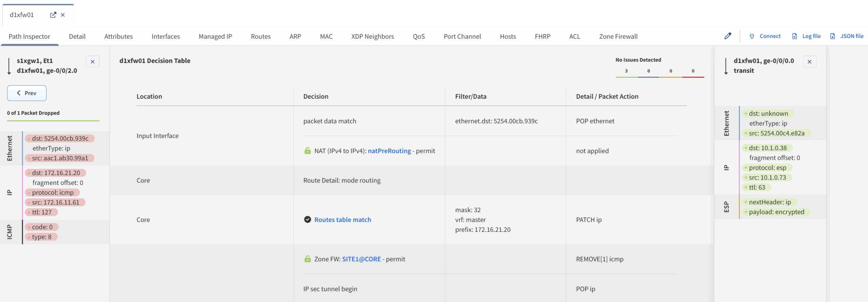Viewport: 868px width, 302px height.
Task: Open the Interfaces tab
Action: click(x=165, y=36)
